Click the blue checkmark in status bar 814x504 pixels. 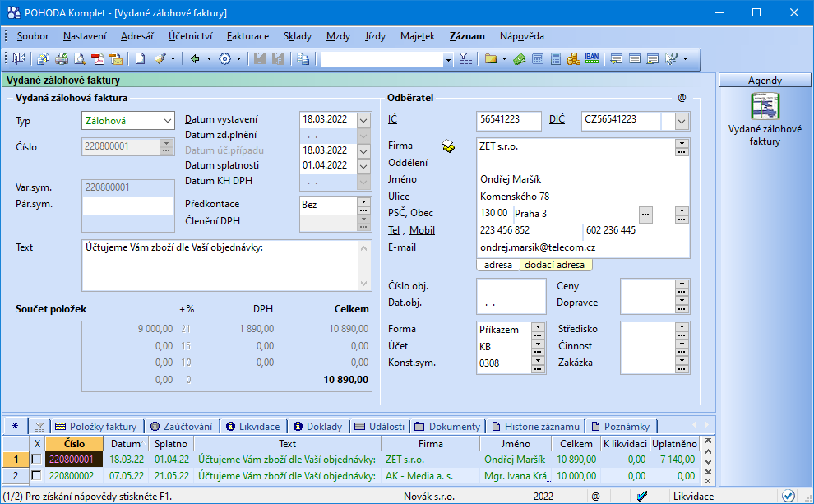642,497
